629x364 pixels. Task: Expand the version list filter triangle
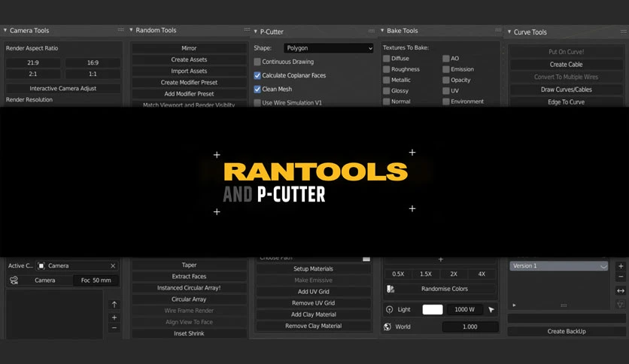point(514,305)
